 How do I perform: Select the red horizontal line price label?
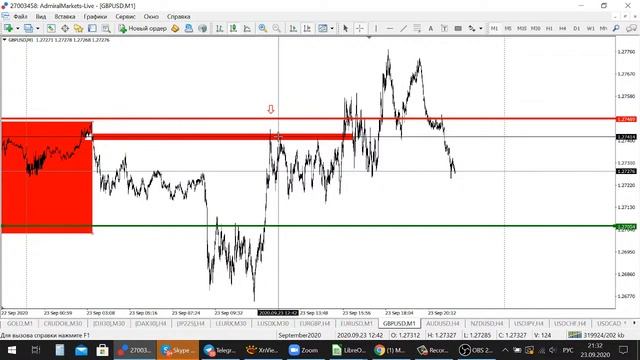point(626,119)
